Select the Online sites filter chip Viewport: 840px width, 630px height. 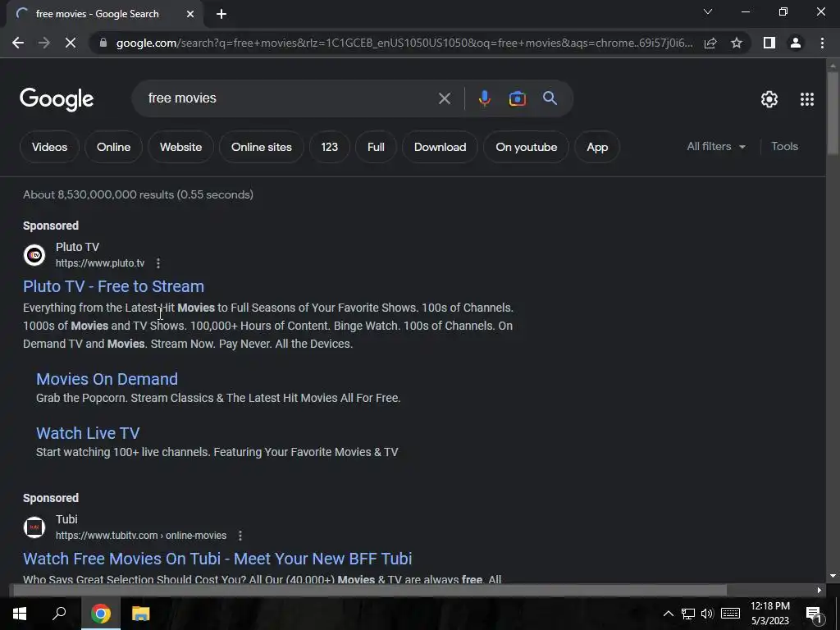262,147
